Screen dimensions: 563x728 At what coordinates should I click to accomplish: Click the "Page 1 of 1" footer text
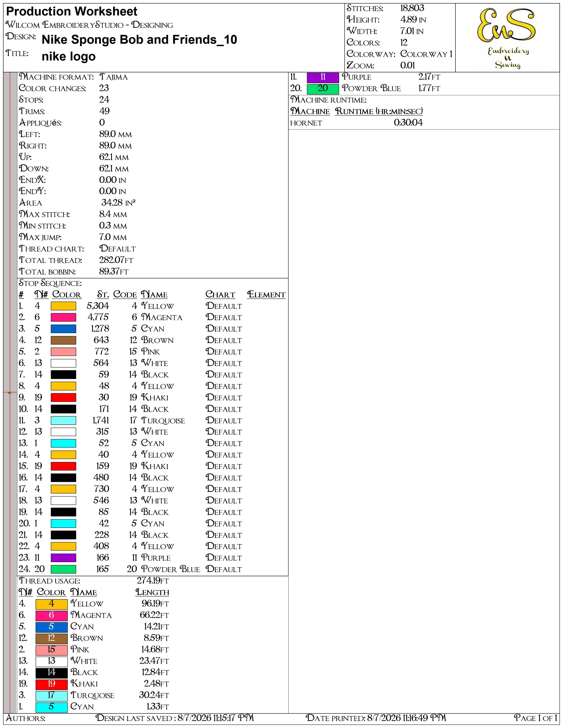(536, 718)
